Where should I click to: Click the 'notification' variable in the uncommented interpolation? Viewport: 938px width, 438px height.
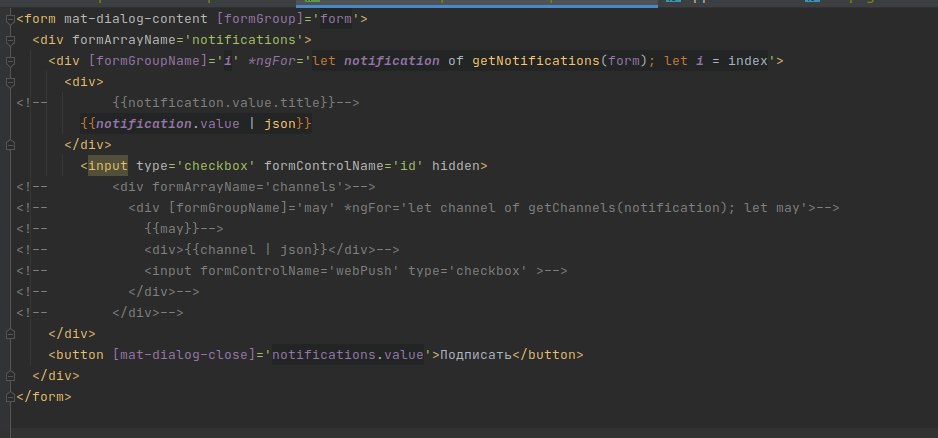point(144,124)
